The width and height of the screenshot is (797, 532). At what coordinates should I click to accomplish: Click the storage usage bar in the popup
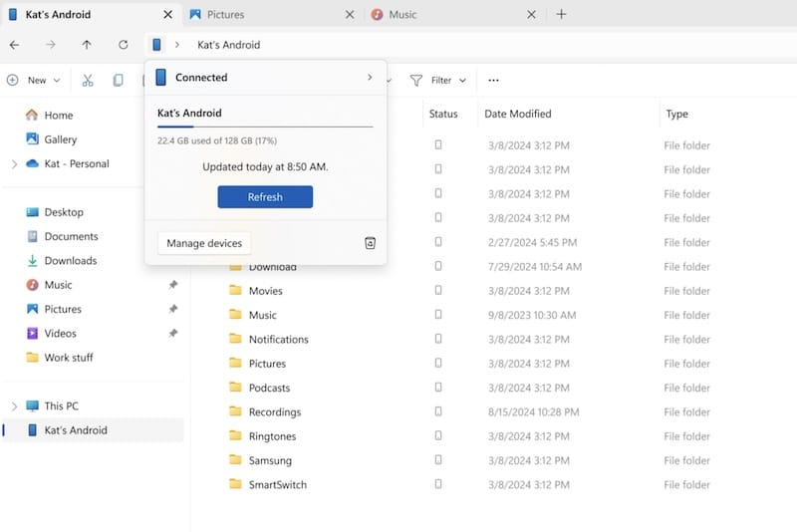pyautogui.click(x=265, y=127)
